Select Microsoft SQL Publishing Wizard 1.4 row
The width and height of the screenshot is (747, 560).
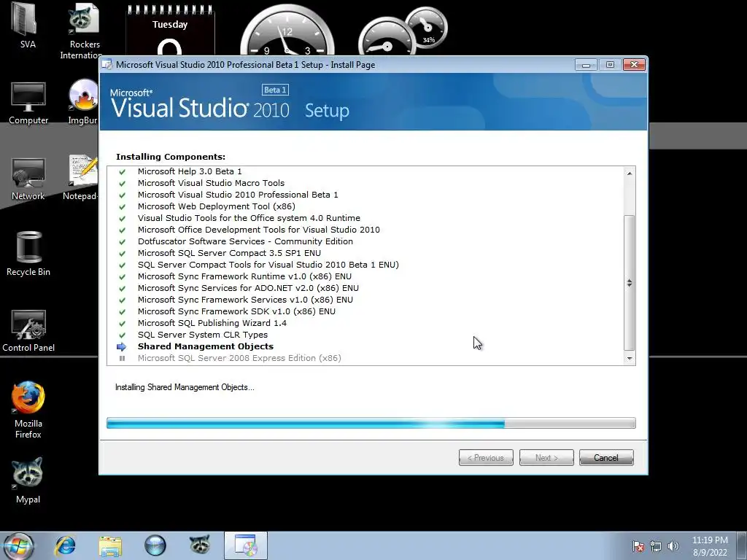tap(212, 323)
